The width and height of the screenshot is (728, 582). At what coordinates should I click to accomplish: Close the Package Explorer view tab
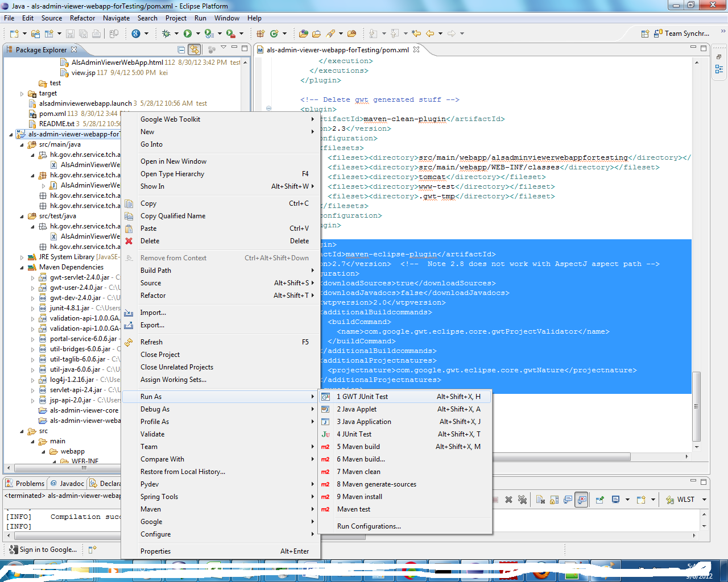74,49
